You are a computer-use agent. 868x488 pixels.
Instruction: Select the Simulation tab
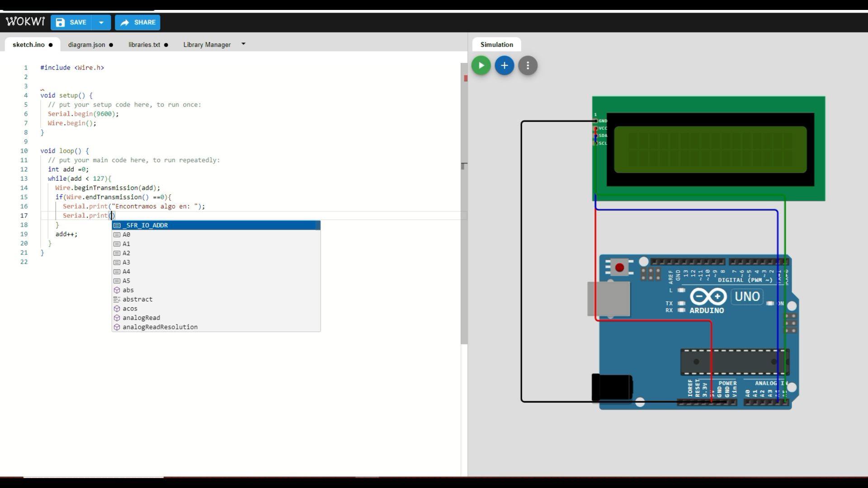[x=496, y=45]
